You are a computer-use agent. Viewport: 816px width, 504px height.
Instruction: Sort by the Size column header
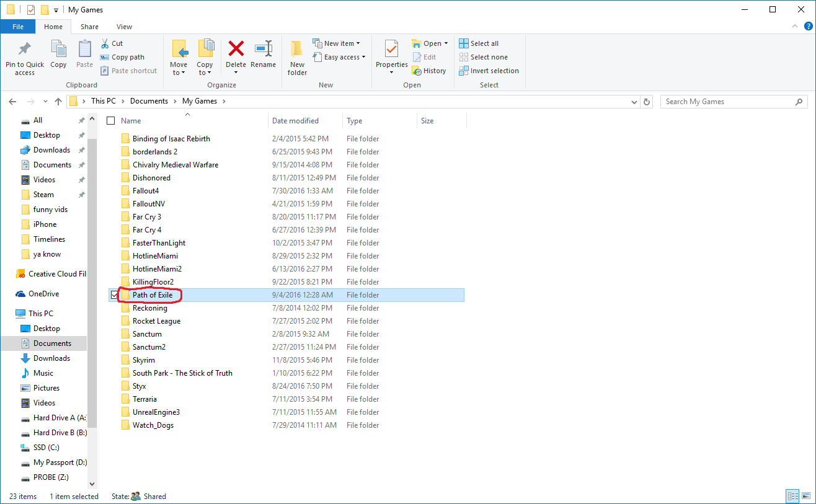427,121
